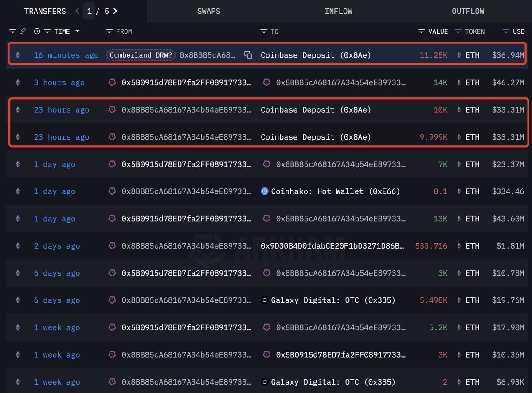532x393 pixels.
Task: Click the $43.60M USD amount
Action: [508, 219]
